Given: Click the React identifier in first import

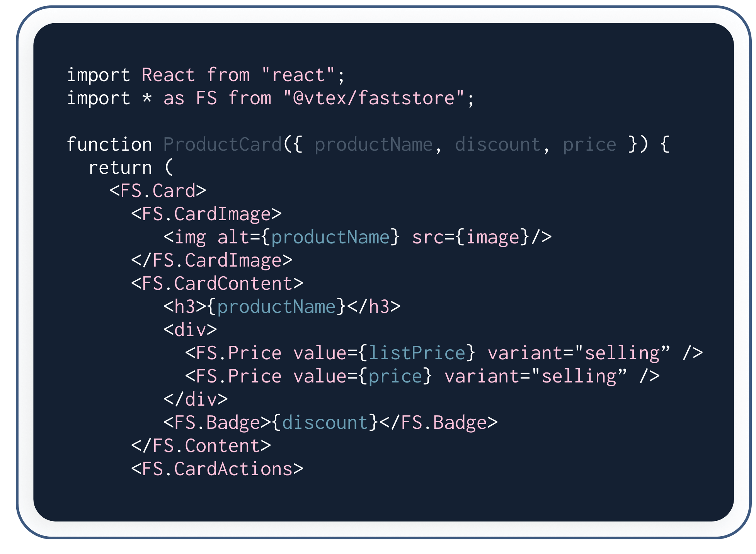Looking at the screenshot, I should 168,75.
